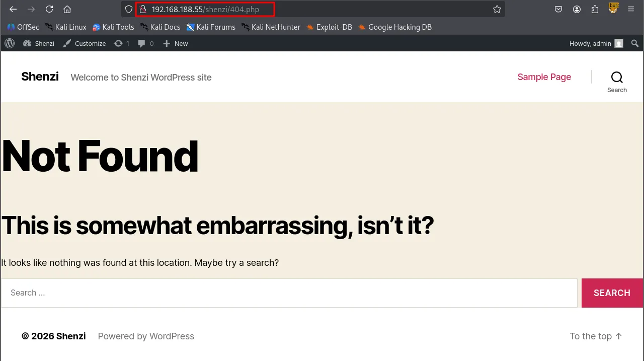The image size is (644, 361).
Task: Open Firefox hamburger application menu
Action: tap(631, 9)
